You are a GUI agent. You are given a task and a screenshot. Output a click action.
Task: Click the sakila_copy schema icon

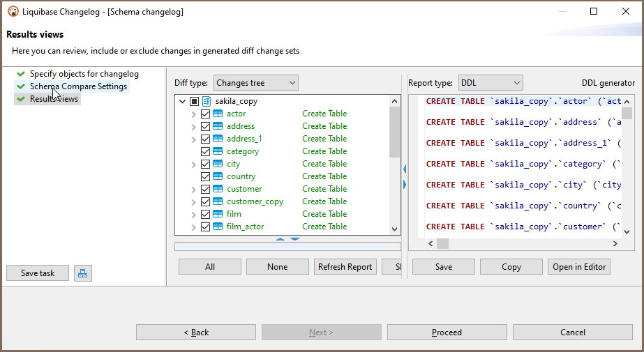(x=206, y=101)
